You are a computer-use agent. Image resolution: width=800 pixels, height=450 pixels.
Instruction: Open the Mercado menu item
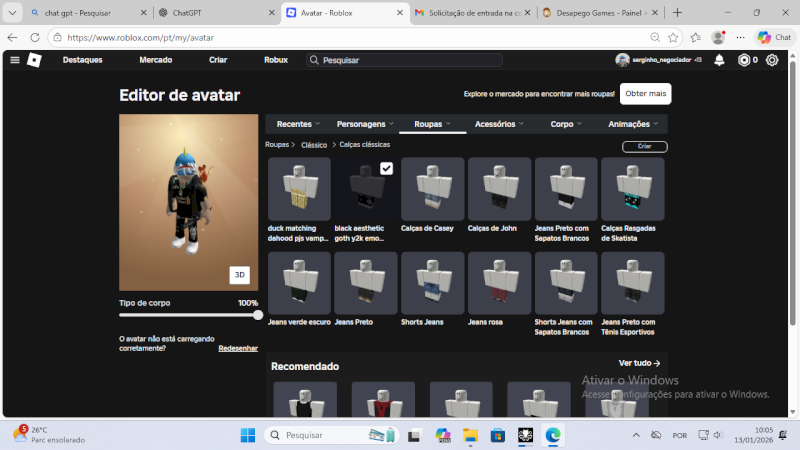(155, 60)
